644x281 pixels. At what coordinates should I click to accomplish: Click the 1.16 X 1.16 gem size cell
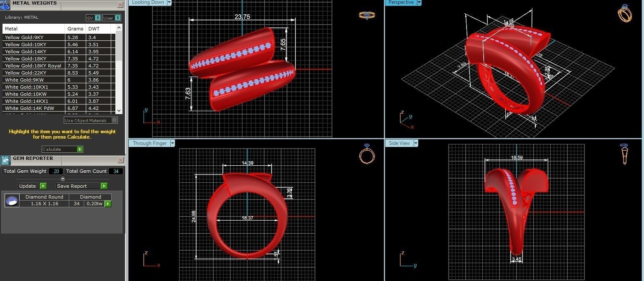(44, 204)
